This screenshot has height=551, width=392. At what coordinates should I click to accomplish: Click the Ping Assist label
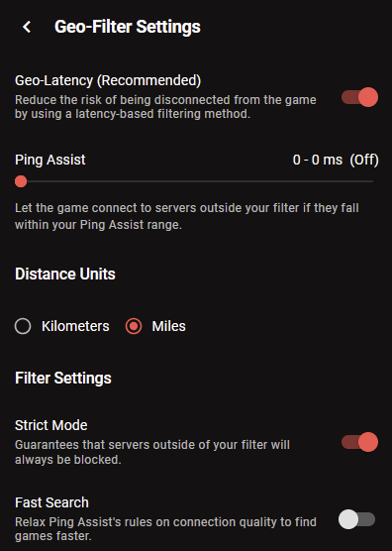coord(49,160)
